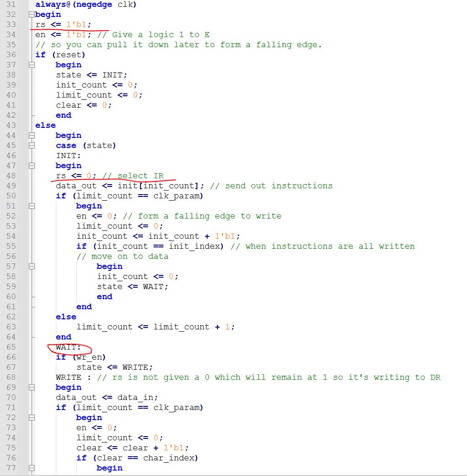This screenshot has width=467, height=476.
Task: Collapse the fold marker at line 57
Action: (32, 267)
